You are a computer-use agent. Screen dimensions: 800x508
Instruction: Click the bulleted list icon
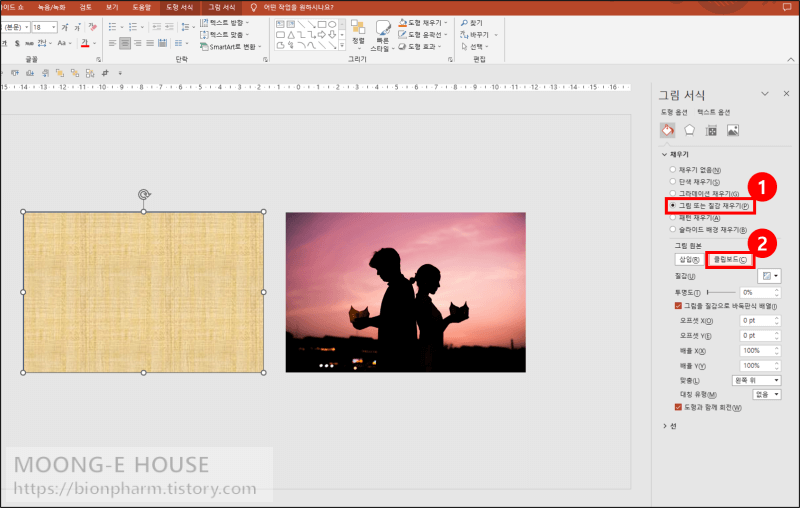click(x=112, y=27)
